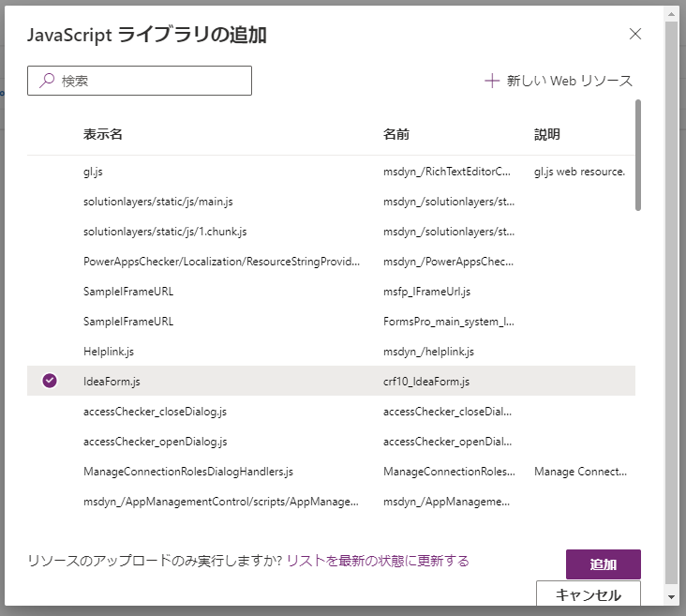The height and width of the screenshot is (616, 686).
Task: Click the 追加 button
Action: 604,564
